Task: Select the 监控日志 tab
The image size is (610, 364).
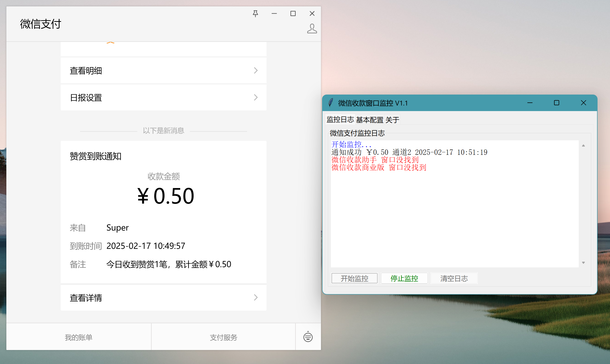Action: (340, 119)
